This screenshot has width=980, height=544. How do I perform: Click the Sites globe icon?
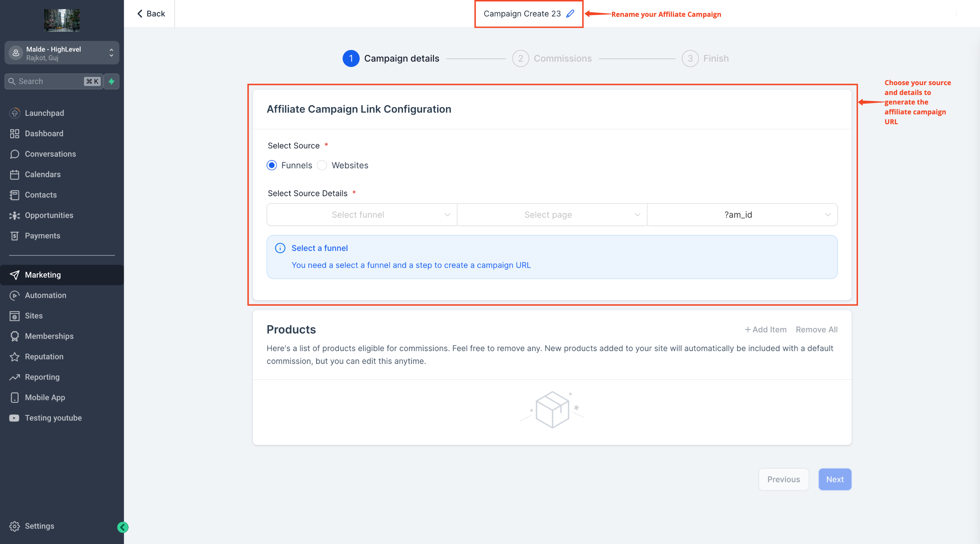pos(15,316)
